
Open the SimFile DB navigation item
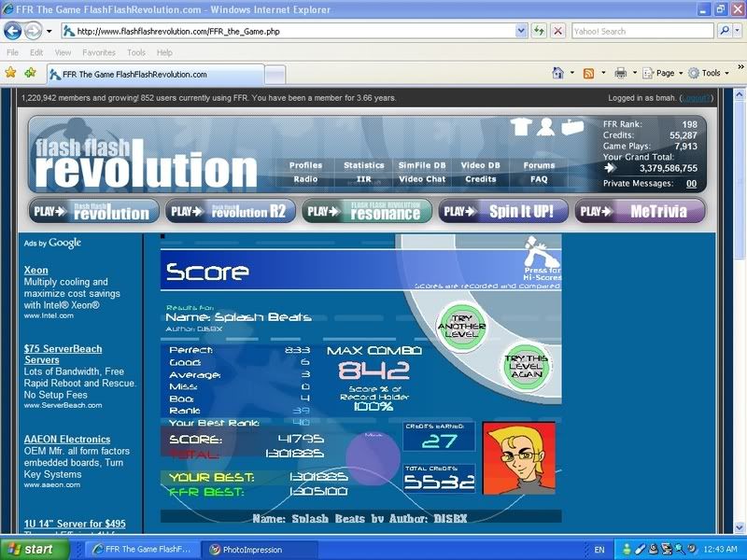[x=422, y=165]
